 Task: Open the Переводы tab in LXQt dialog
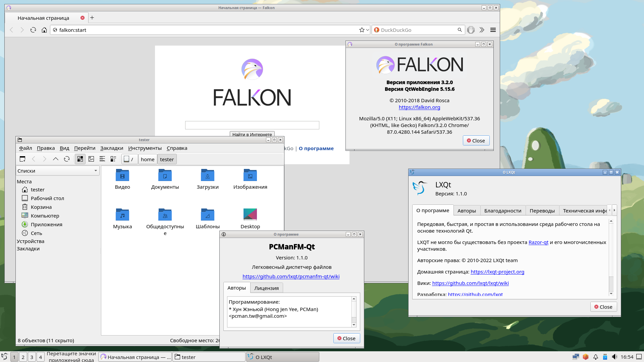542,210
